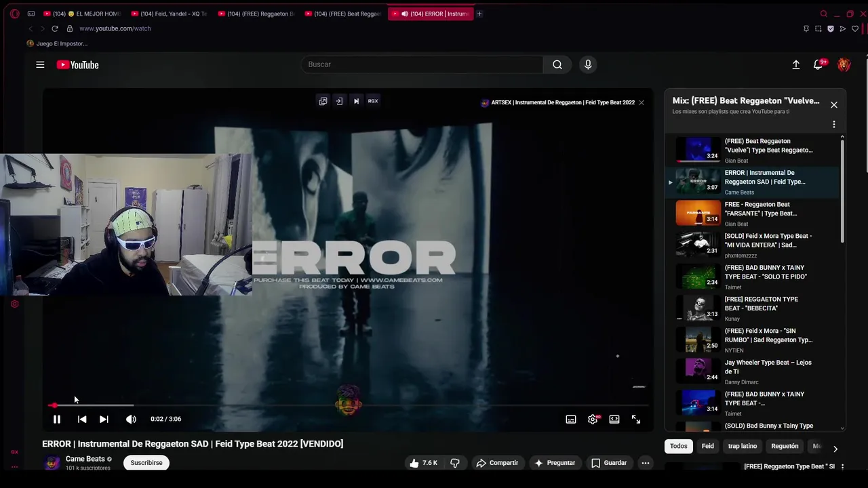Click the Preguntar button
The height and width of the screenshot is (488, 868).
coord(555,463)
